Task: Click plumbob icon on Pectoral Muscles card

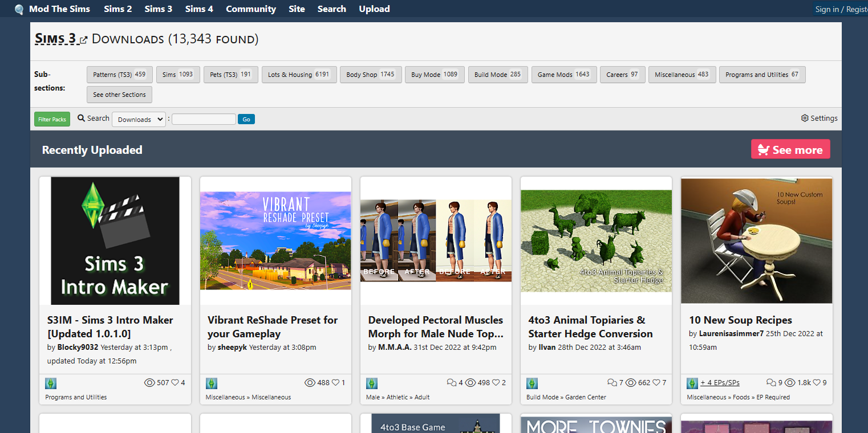Action: (x=372, y=383)
